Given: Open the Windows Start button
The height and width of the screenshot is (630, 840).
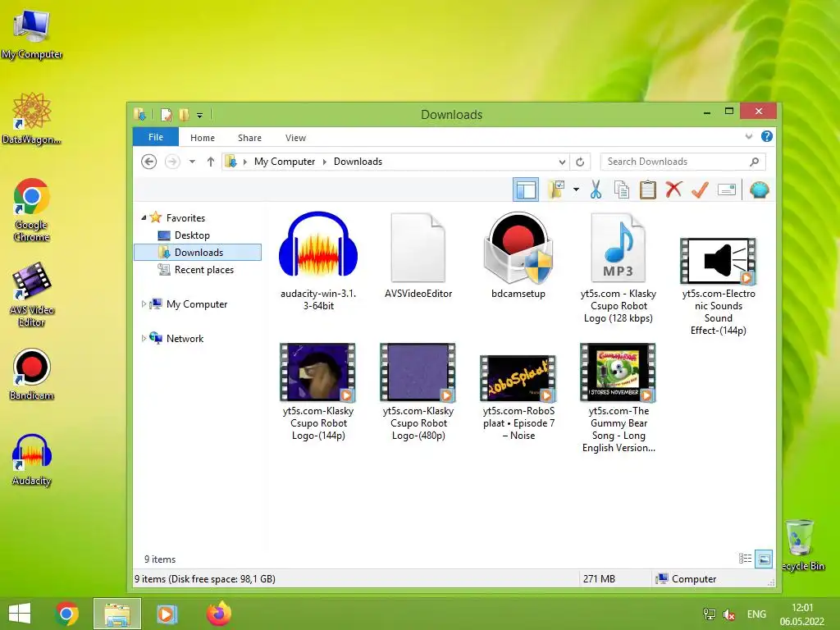Looking at the screenshot, I should click(x=20, y=614).
